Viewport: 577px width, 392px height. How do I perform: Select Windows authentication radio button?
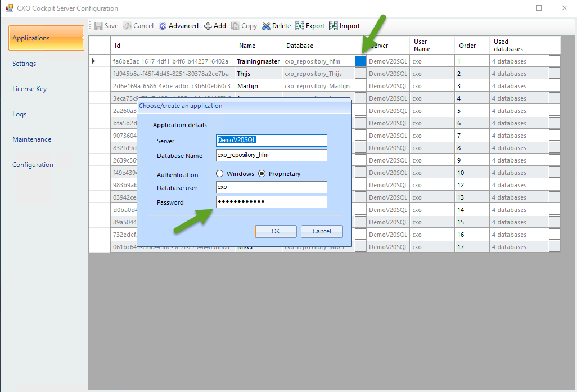(220, 173)
